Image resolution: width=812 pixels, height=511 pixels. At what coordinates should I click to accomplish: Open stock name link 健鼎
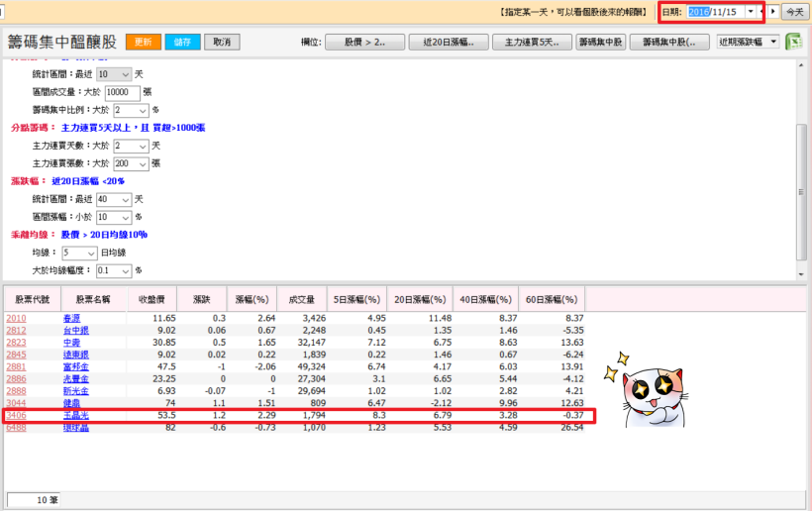coord(72,403)
